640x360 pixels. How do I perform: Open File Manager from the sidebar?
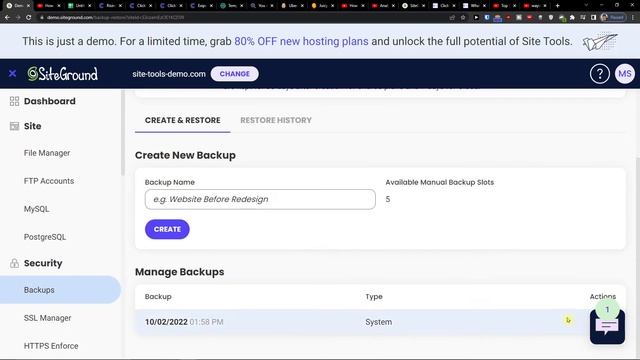coord(47,153)
